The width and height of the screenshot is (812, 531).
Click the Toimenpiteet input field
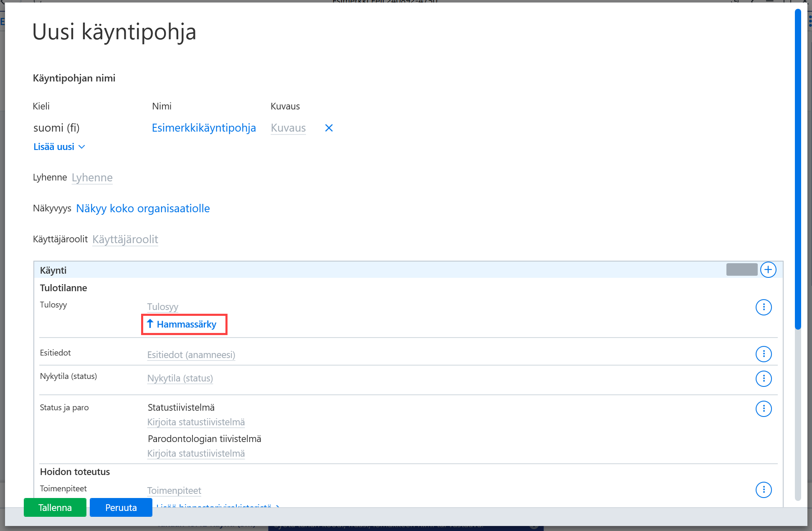pyautogui.click(x=174, y=490)
